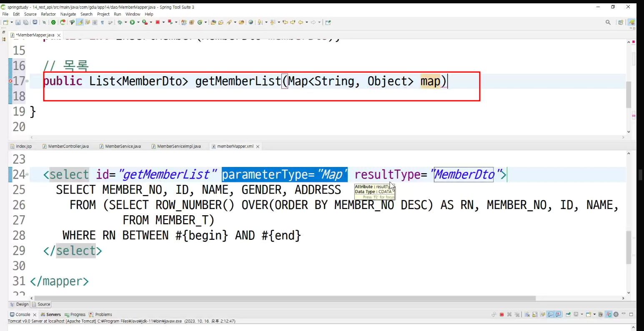Click the Pin Editor icon in toolbar

[x=328, y=22]
